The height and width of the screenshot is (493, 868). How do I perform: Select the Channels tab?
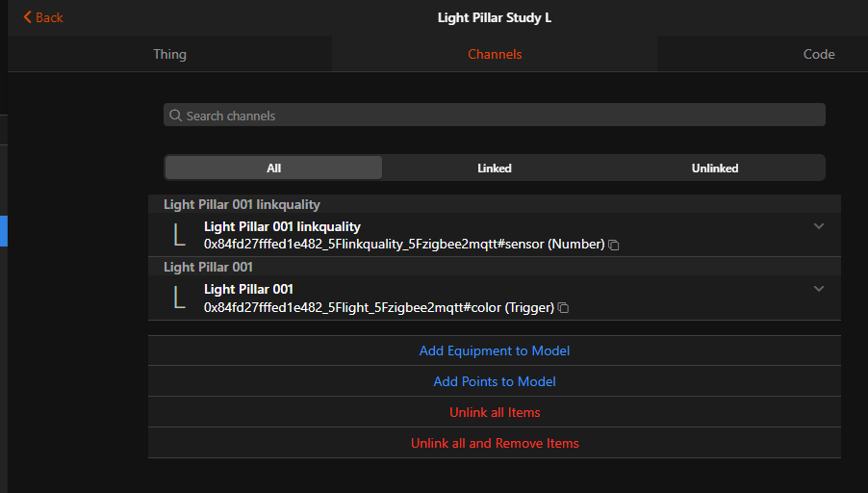click(495, 54)
